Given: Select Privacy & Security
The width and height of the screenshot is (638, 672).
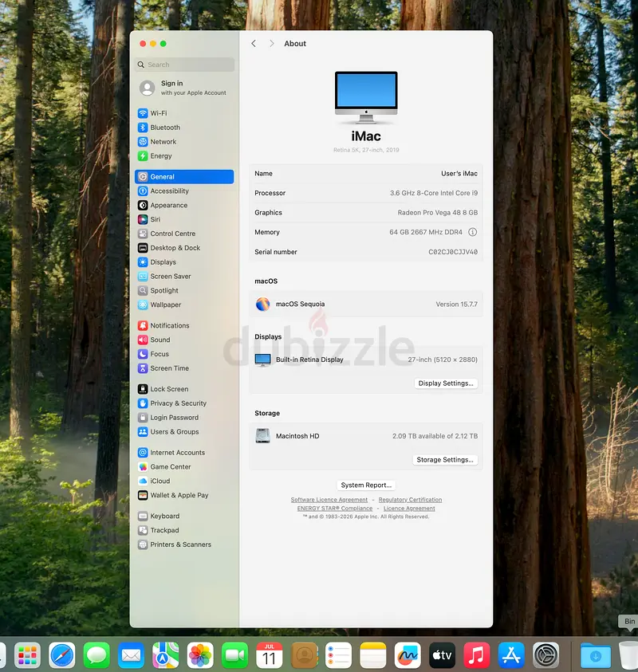Looking at the screenshot, I should pyautogui.click(x=184, y=403).
